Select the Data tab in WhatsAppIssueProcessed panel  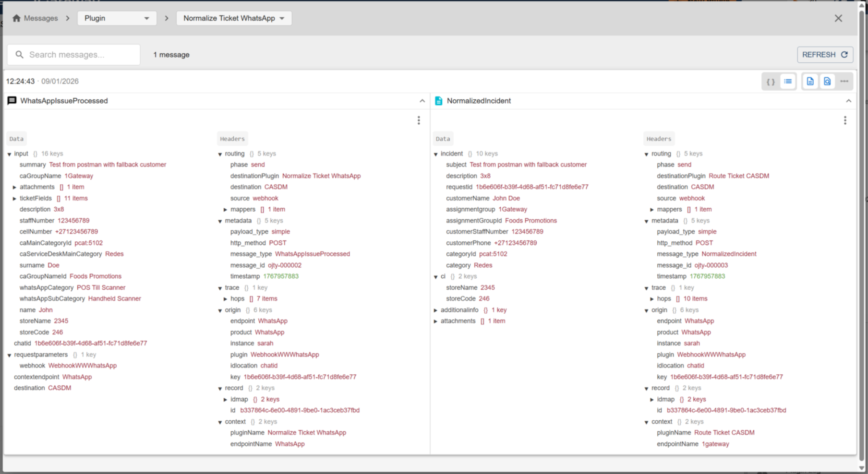tap(16, 139)
